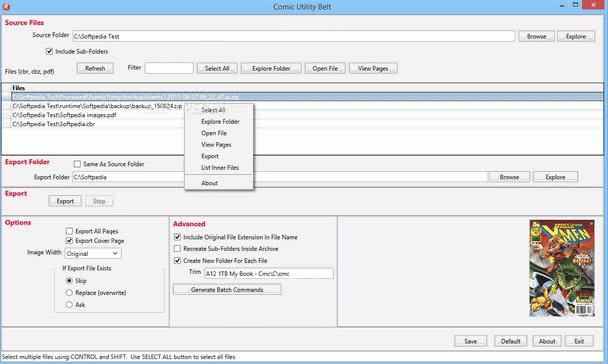This screenshot has width=608, height=364.
Task: Choose Export in the context menu
Action: (219, 156)
